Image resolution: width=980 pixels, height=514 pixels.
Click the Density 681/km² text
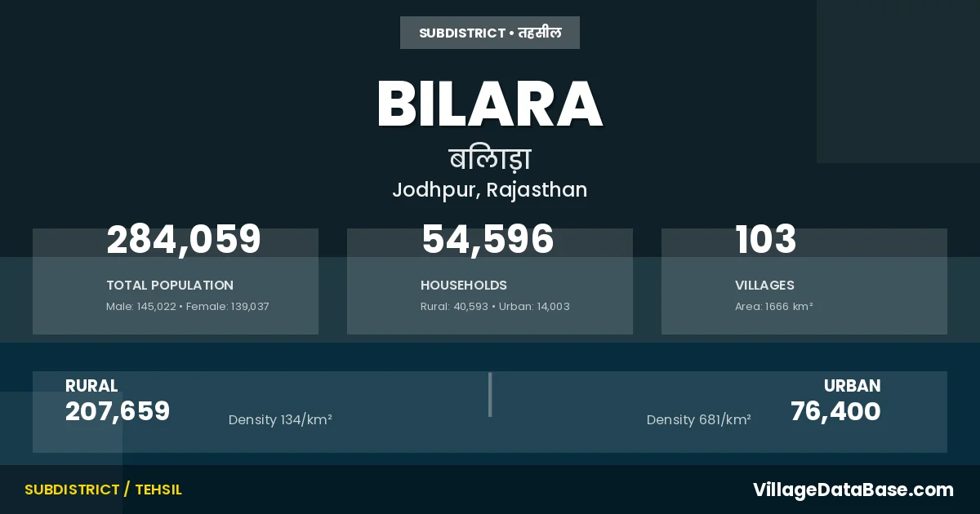coord(699,420)
